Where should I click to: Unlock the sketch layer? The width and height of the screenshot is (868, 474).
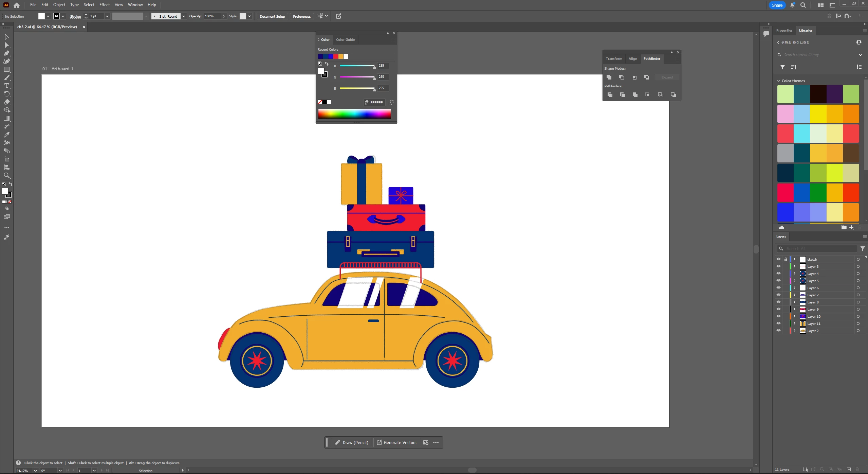pos(786,259)
